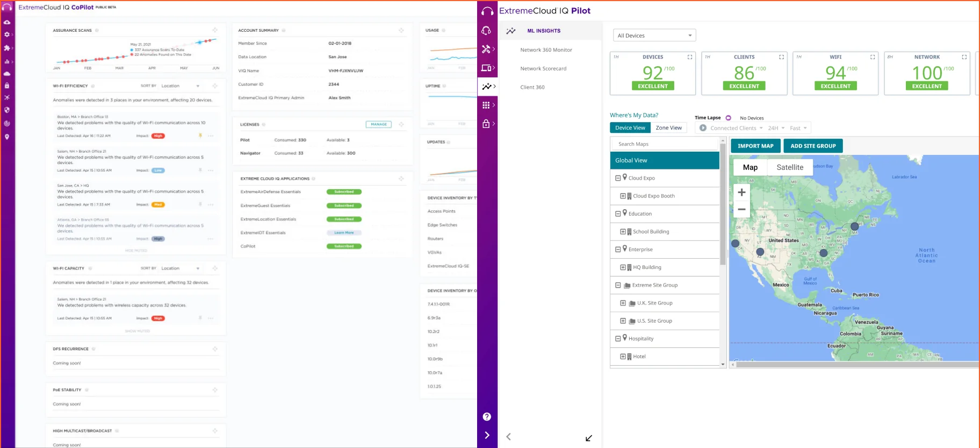The width and height of the screenshot is (980, 448).
Task: Open the apps grid icon in Pilot sidebar
Action: (x=486, y=105)
